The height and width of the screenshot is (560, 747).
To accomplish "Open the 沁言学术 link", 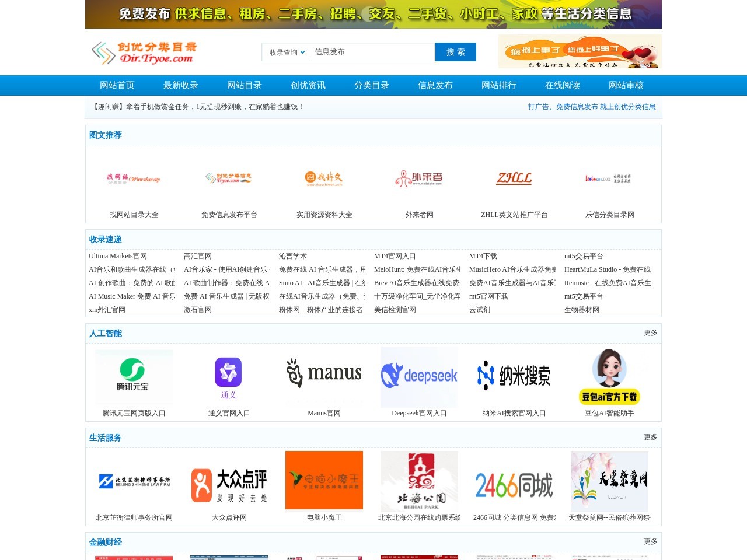I will (x=293, y=256).
